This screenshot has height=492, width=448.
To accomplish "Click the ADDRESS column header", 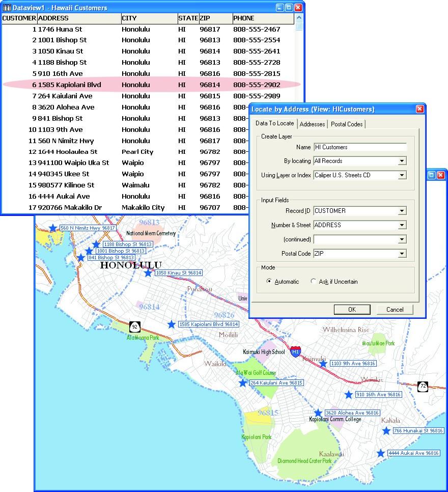I will [79, 18].
